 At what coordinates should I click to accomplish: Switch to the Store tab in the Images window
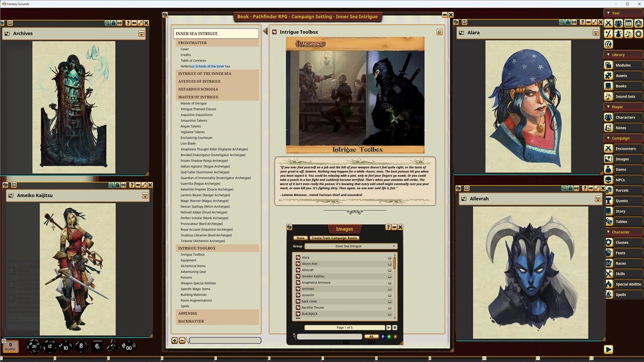300,238
